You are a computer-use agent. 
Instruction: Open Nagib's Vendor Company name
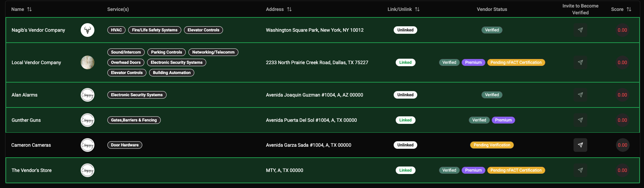click(x=38, y=30)
